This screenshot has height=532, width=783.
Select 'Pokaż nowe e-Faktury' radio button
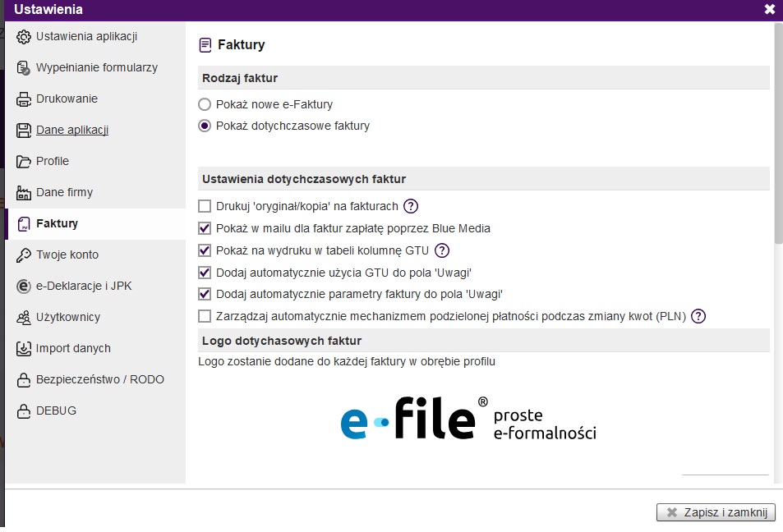coord(205,105)
